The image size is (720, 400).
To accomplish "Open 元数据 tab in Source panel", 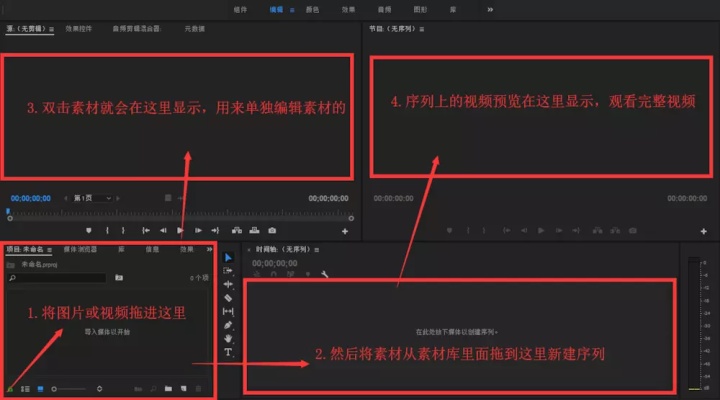I will 195,28.
